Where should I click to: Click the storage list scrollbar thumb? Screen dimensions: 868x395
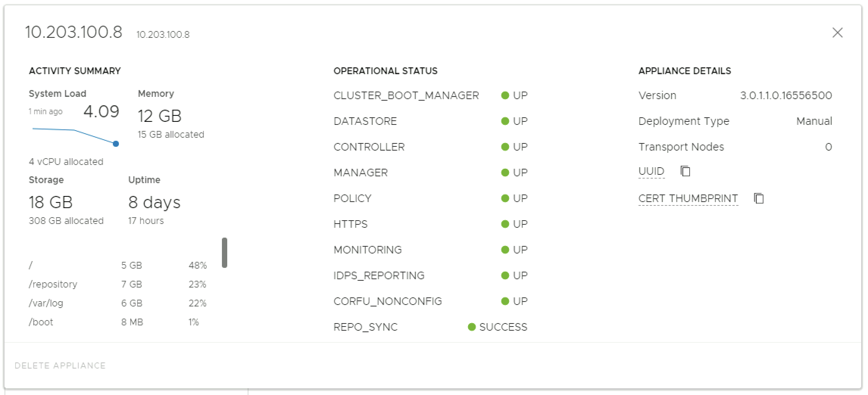point(225,252)
